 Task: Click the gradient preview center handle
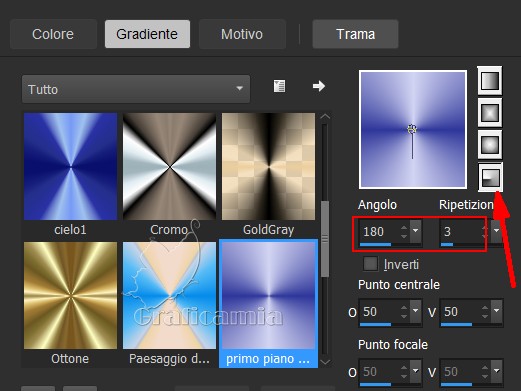[x=412, y=129]
